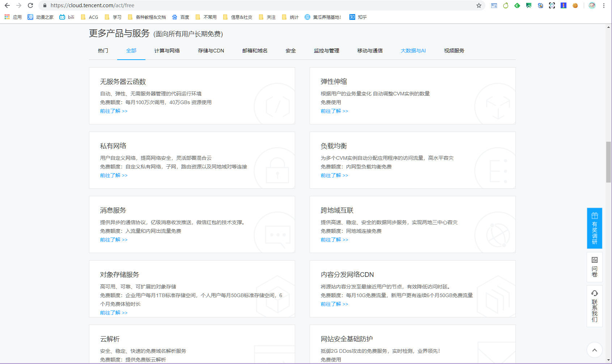Switch to the 存储与CDN tab
Viewport: 612px width, 364px height.
pos(211,51)
